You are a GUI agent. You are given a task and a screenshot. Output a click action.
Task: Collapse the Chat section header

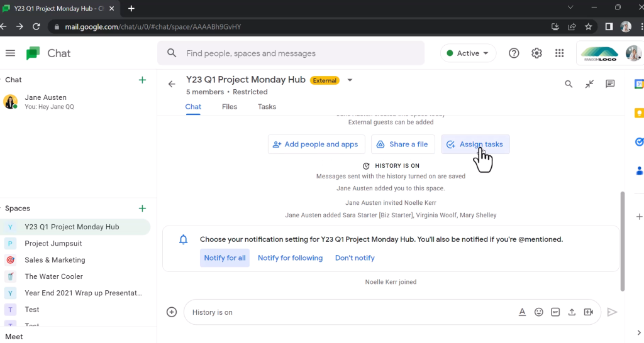pos(13,80)
